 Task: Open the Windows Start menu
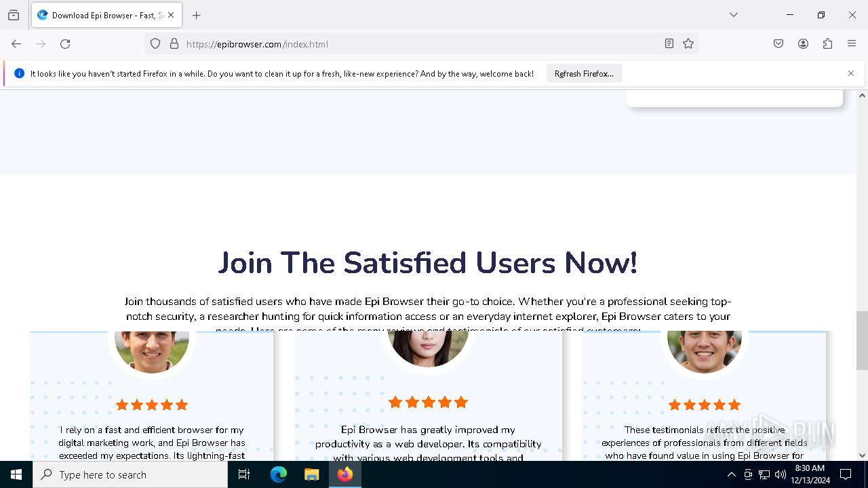point(16,474)
